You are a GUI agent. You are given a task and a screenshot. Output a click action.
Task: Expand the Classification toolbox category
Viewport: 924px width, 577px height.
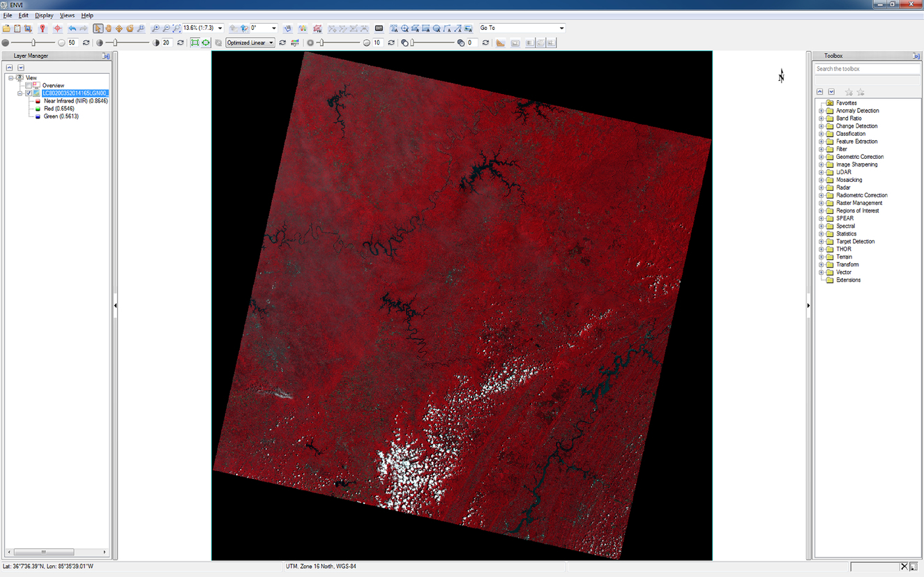(822, 133)
